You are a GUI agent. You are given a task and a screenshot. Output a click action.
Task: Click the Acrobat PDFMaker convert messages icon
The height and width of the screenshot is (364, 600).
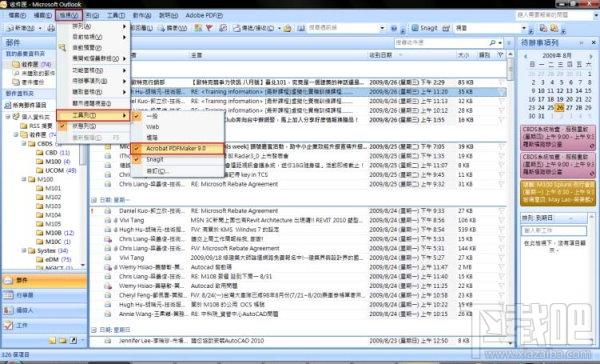[x=543, y=28]
